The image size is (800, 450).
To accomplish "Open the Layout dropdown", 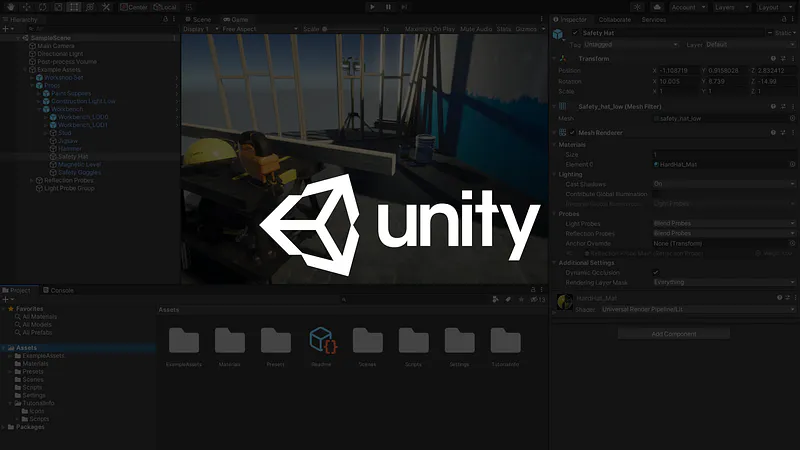I will (x=775, y=7).
